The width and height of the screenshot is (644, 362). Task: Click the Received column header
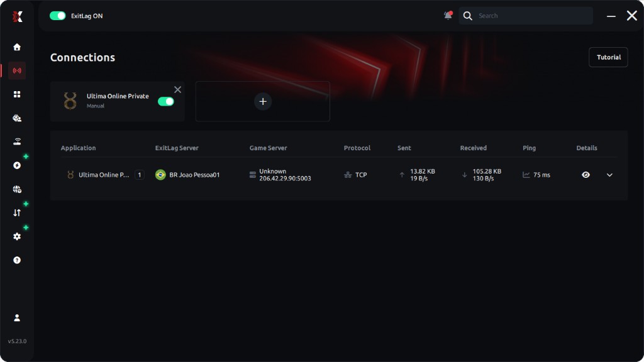[x=473, y=148]
